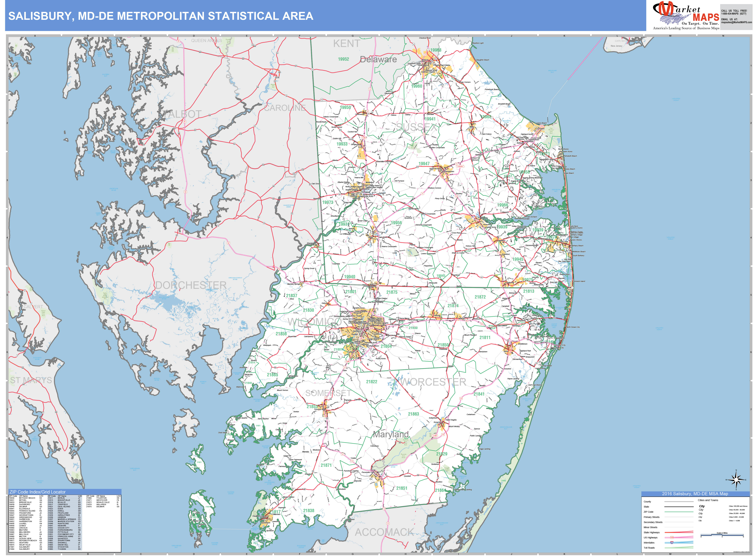Click the US Highways shield symbol in the legend

click(x=672, y=538)
